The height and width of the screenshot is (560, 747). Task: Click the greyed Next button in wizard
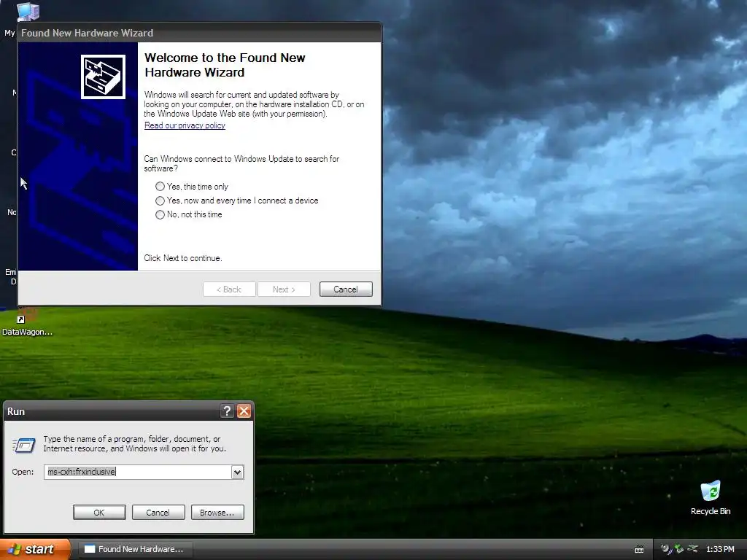point(284,289)
